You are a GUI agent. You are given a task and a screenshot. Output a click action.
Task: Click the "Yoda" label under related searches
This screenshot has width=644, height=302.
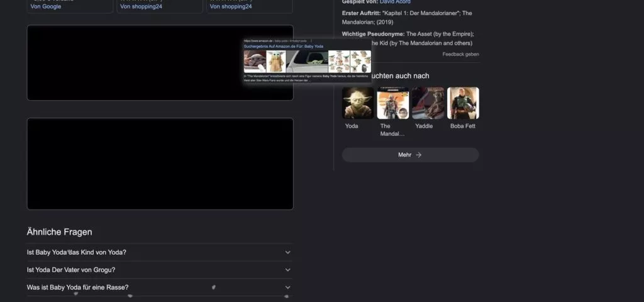pyautogui.click(x=352, y=126)
